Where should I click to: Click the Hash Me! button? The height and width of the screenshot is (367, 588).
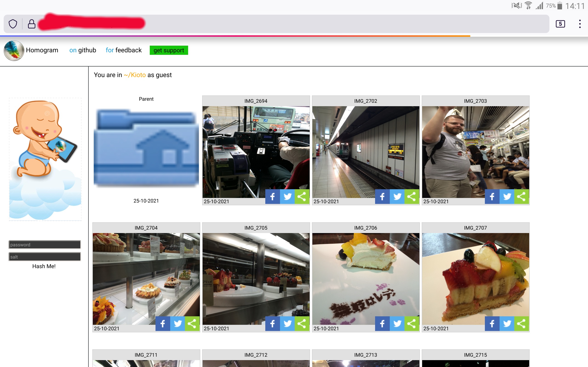click(44, 266)
